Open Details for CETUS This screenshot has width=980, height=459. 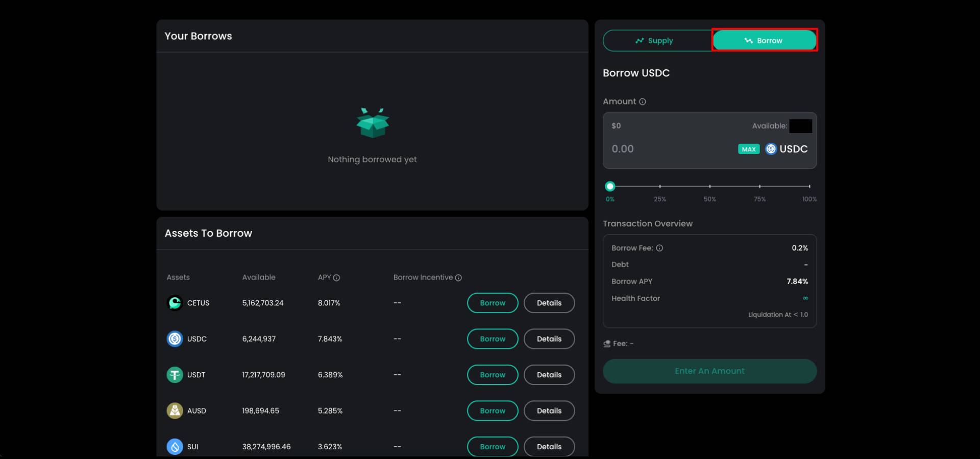549,303
